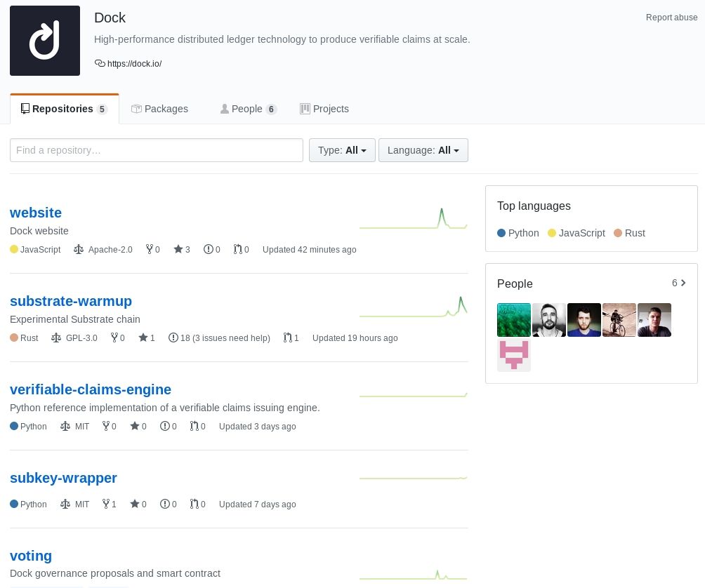Open the black-and-white bearded member avatar
Viewport: 705px width, 588px height.
click(x=549, y=320)
